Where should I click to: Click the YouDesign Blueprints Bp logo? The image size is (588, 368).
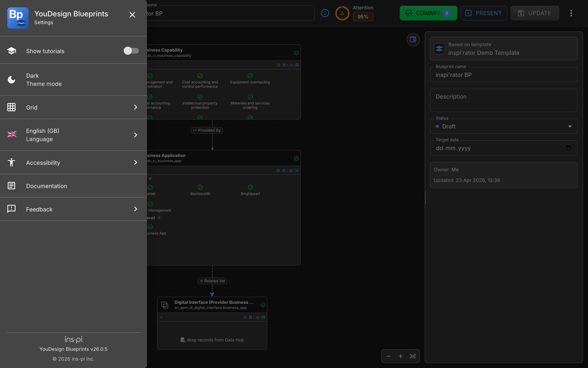point(18,18)
